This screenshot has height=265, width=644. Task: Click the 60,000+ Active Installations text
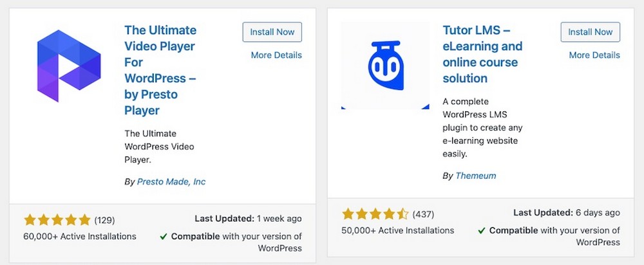coord(80,236)
